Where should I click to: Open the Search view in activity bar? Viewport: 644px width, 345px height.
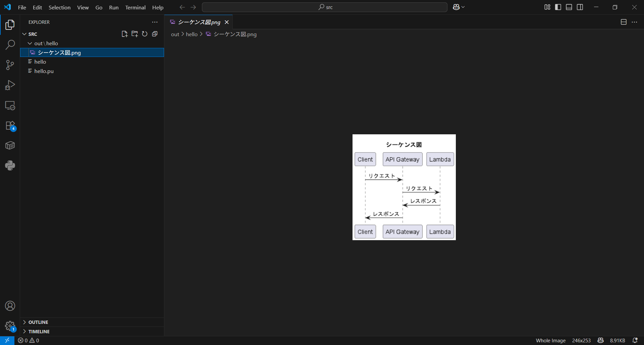point(10,45)
